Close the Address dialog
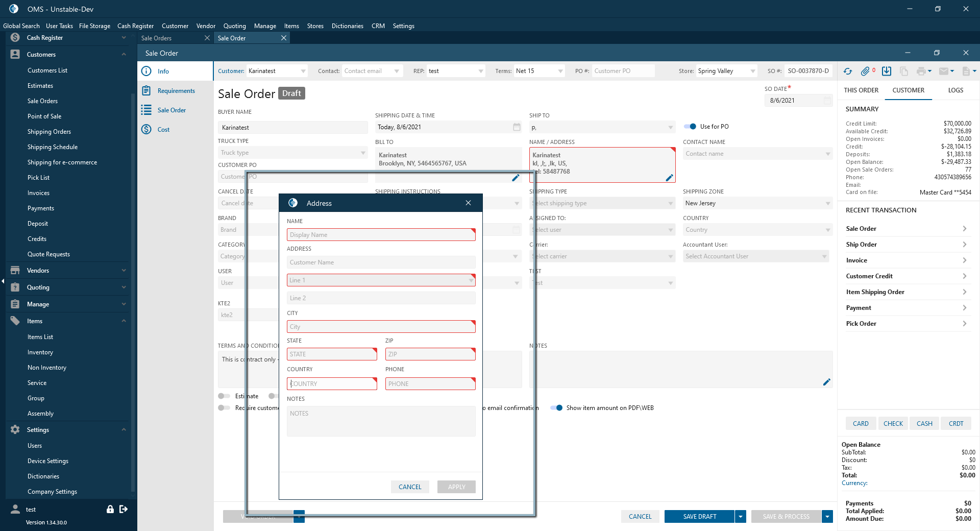 468,203
